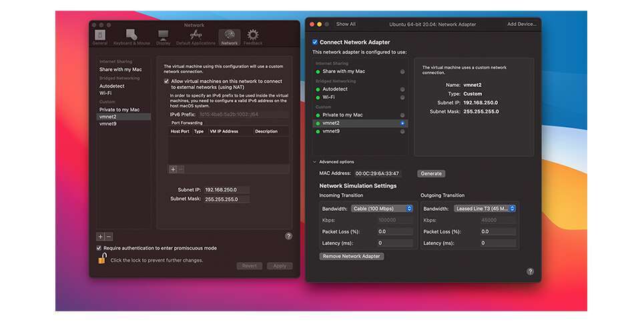Open General preferences icon in Network window

100,37
